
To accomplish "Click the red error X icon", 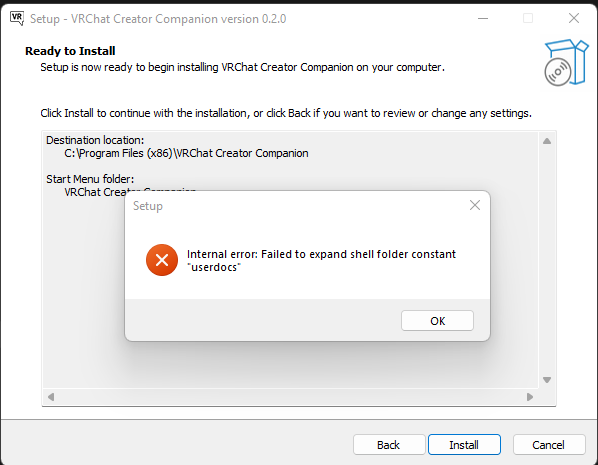I will tap(162, 260).
